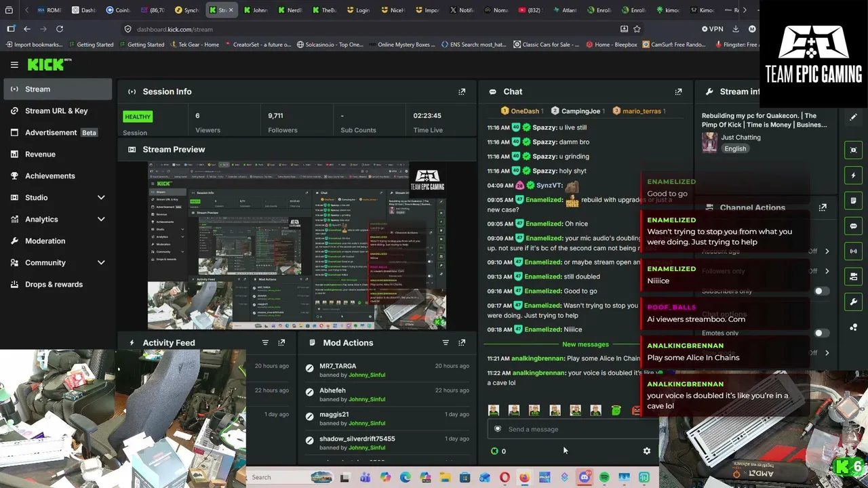Open Spotify from the taskbar
868x488 pixels.
604,477
